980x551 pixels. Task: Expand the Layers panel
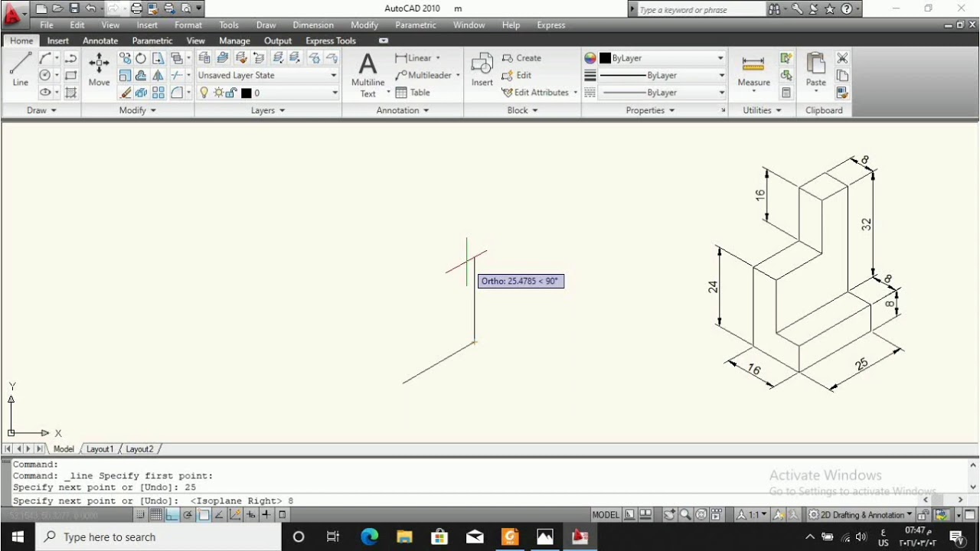click(268, 110)
